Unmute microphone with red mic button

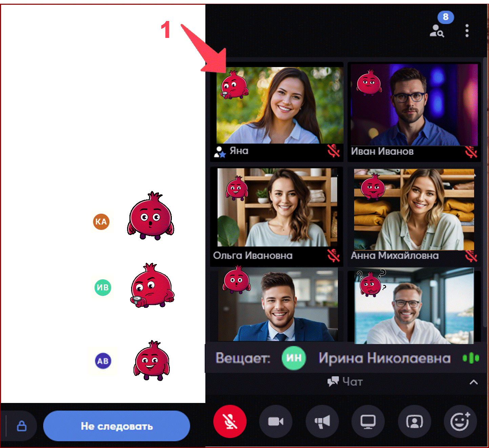230,422
